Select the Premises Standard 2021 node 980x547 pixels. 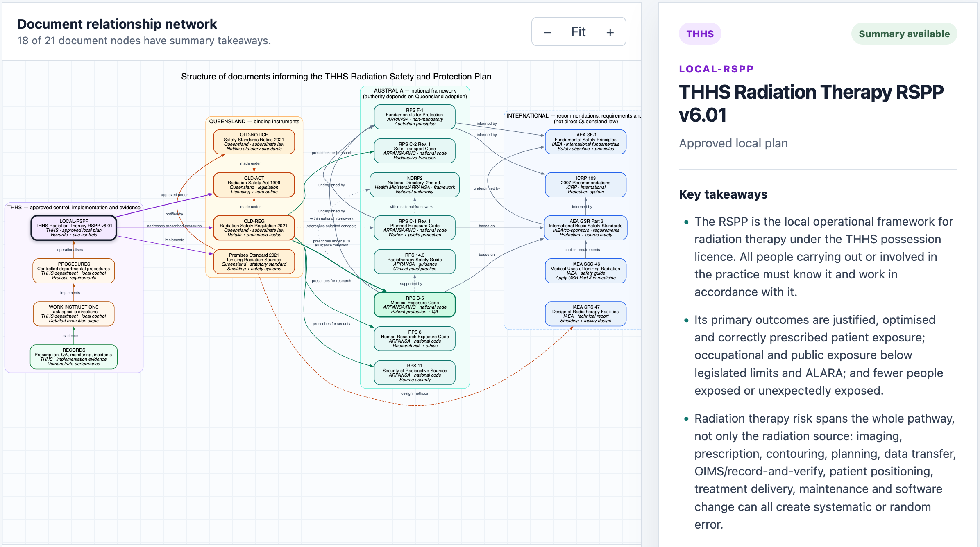click(254, 262)
